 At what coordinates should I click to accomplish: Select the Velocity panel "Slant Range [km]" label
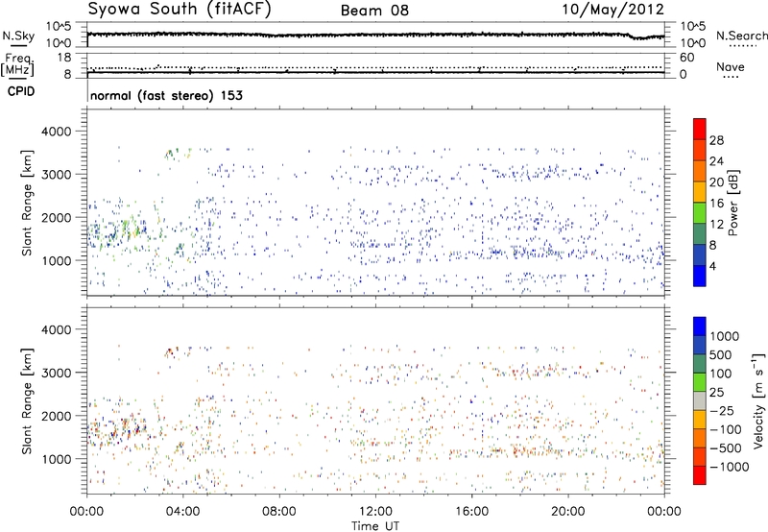click(27, 400)
